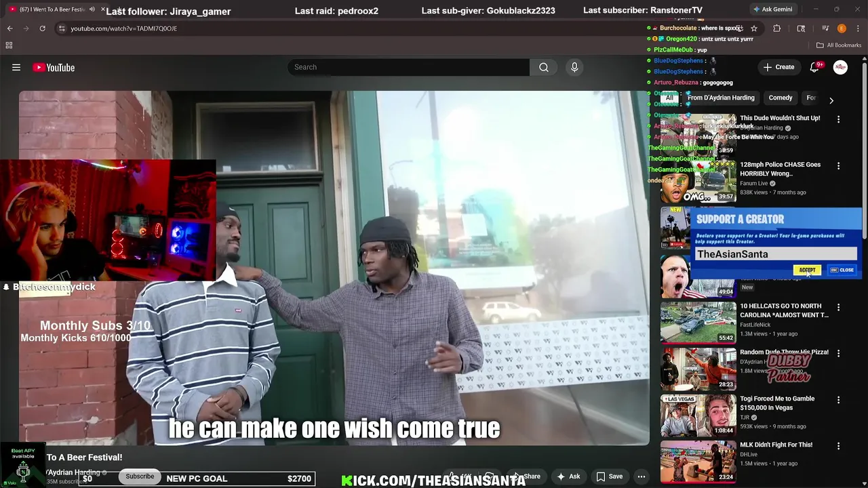Save the video to a playlist
Screen dimensions: 868x488
609,476
